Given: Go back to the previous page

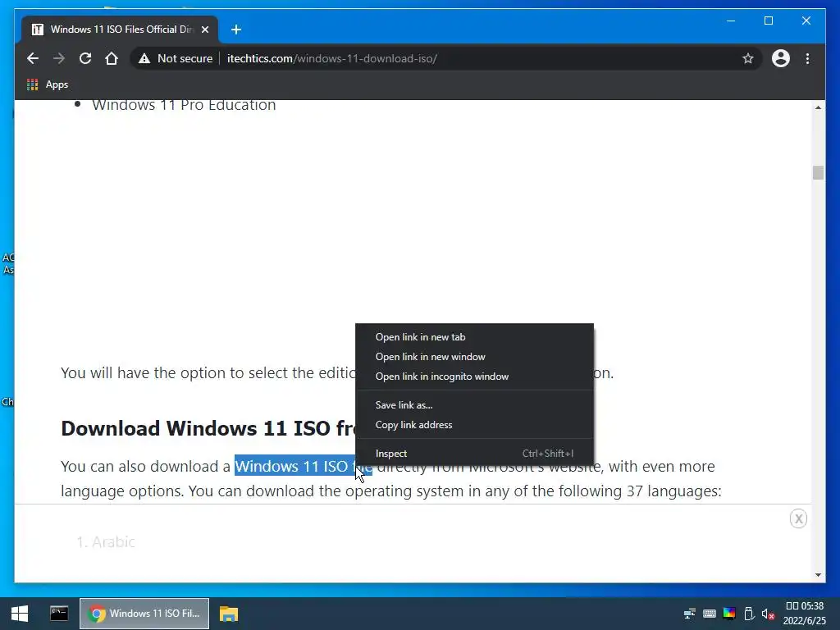Looking at the screenshot, I should (x=33, y=58).
